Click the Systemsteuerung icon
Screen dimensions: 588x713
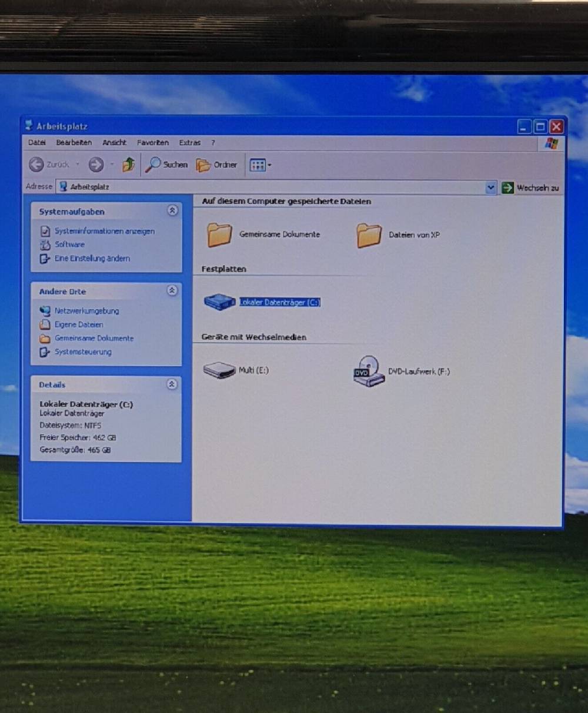[45, 352]
